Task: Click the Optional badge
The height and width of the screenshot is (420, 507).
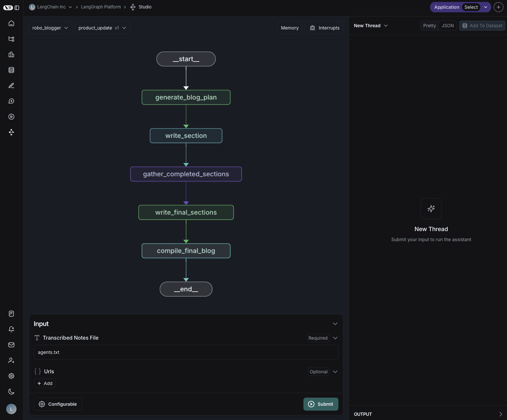Action: tap(319, 372)
